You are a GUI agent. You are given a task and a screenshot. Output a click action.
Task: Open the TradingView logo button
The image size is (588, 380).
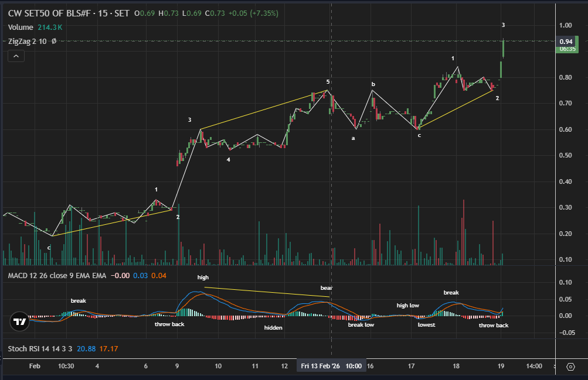19,321
